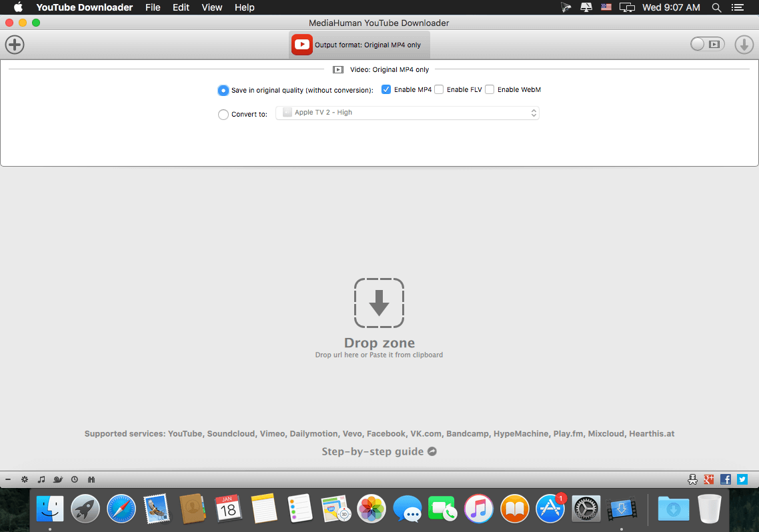Click the display mirroring menu bar icon

(628, 7)
